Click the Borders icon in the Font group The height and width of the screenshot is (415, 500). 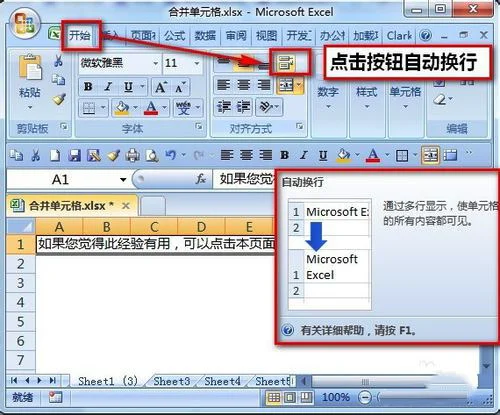(x=89, y=108)
